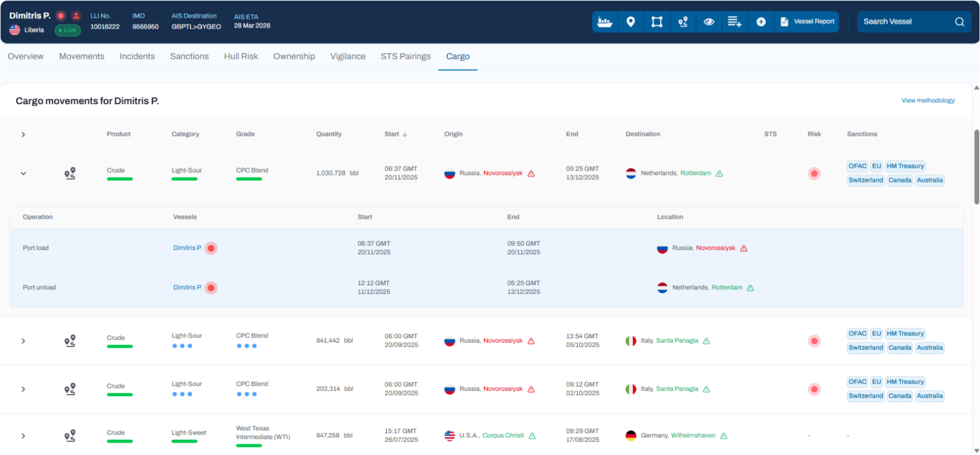This screenshot has height=455, width=980.
Task: Toggle the eye watch icon in toolbar
Action: point(709,22)
